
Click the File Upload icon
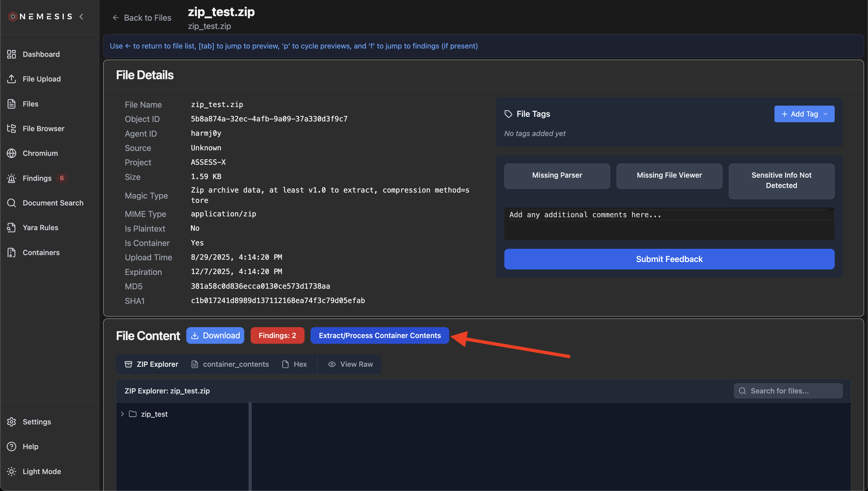pos(11,79)
